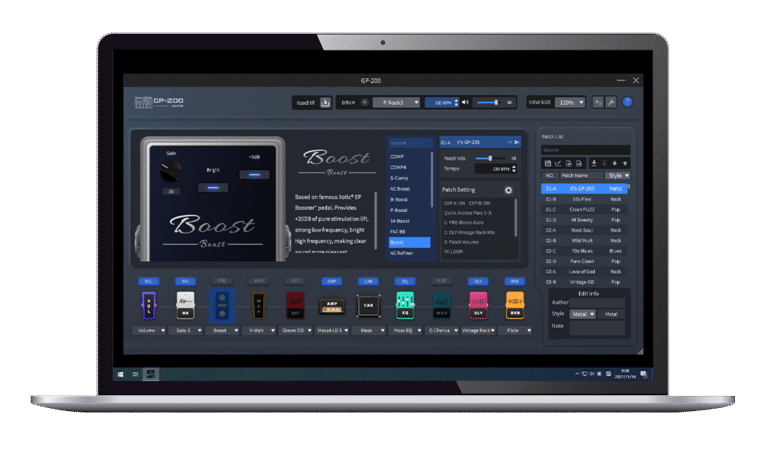Open the Style filter dropdown in Patch List
768x465 pixels.
click(x=618, y=175)
